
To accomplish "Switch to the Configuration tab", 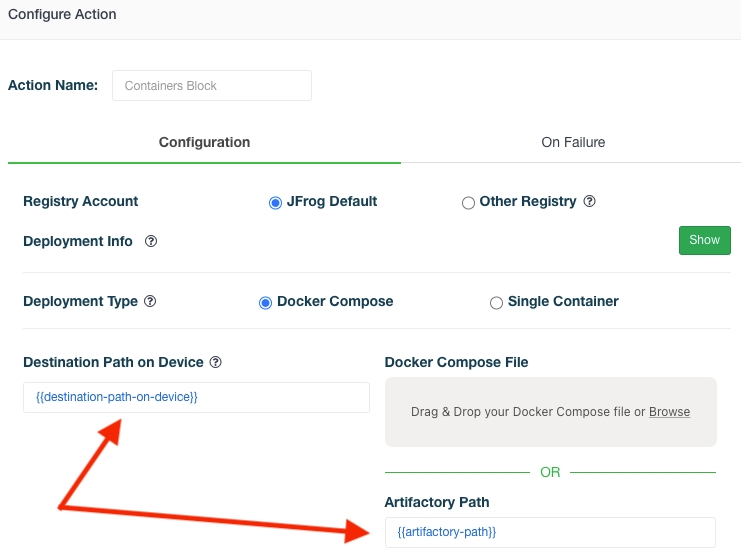I will (204, 142).
